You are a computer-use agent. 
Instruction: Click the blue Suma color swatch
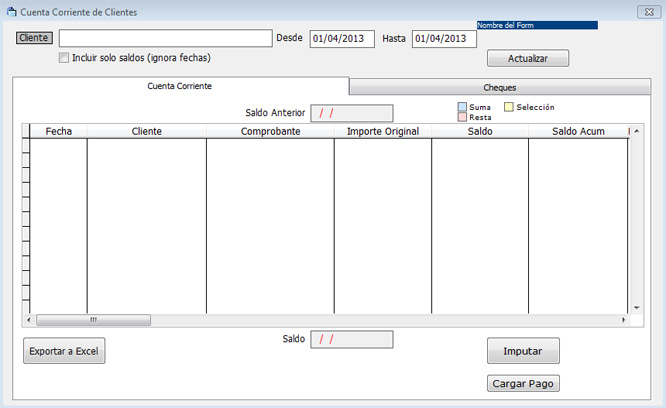pyautogui.click(x=462, y=107)
